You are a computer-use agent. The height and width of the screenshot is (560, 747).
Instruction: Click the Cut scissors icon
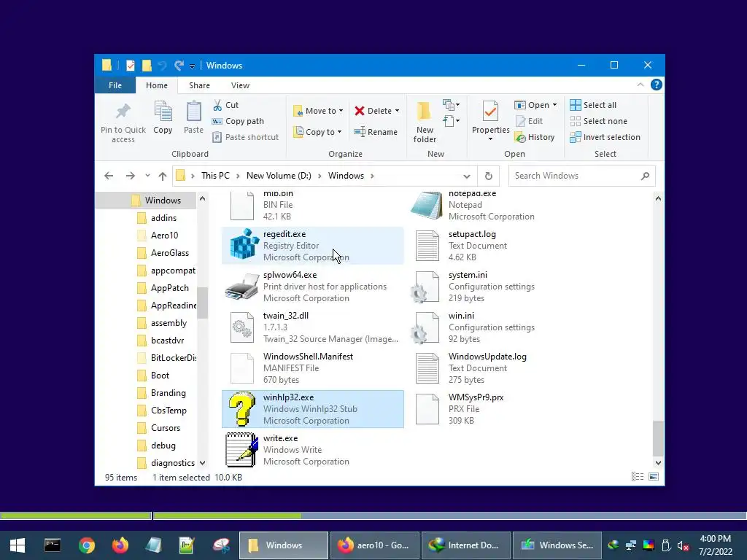[x=217, y=105]
